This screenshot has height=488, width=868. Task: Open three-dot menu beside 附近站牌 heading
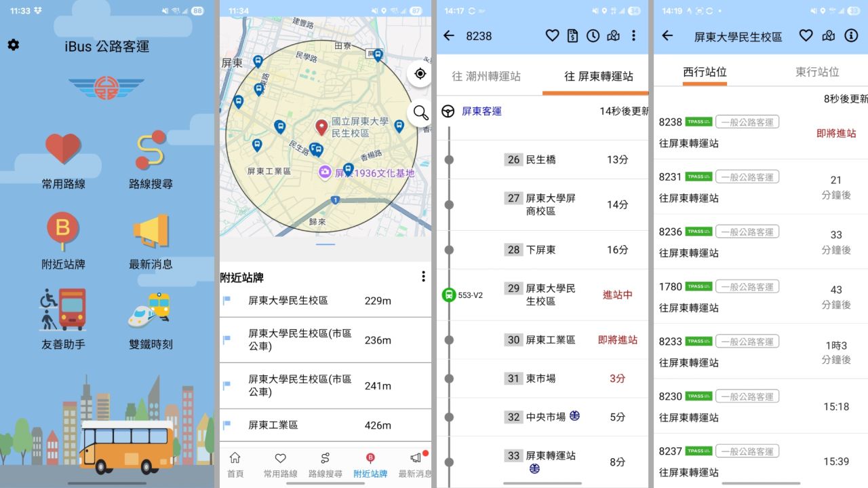click(423, 276)
